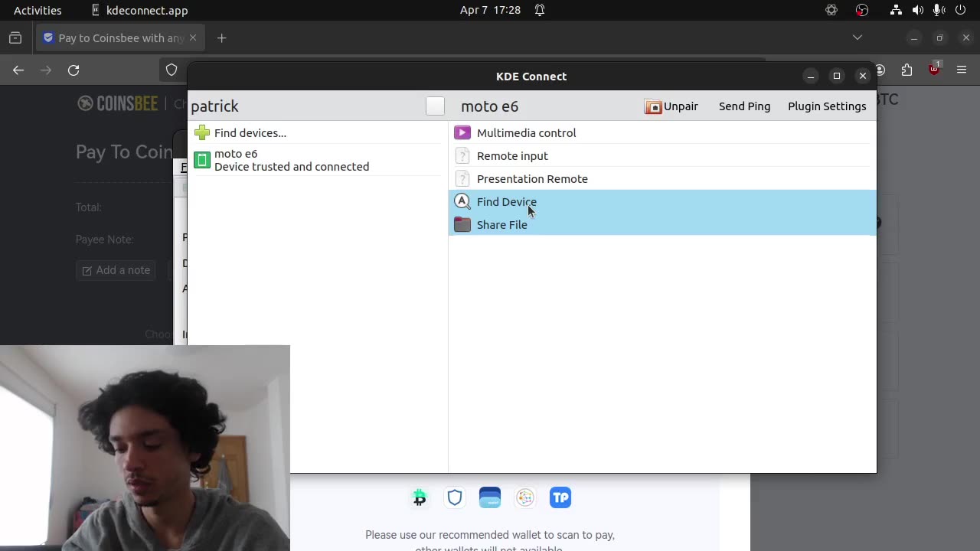Click the blue stacked-cards wallet icon
The image size is (980, 551).
[x=490, y=497]
